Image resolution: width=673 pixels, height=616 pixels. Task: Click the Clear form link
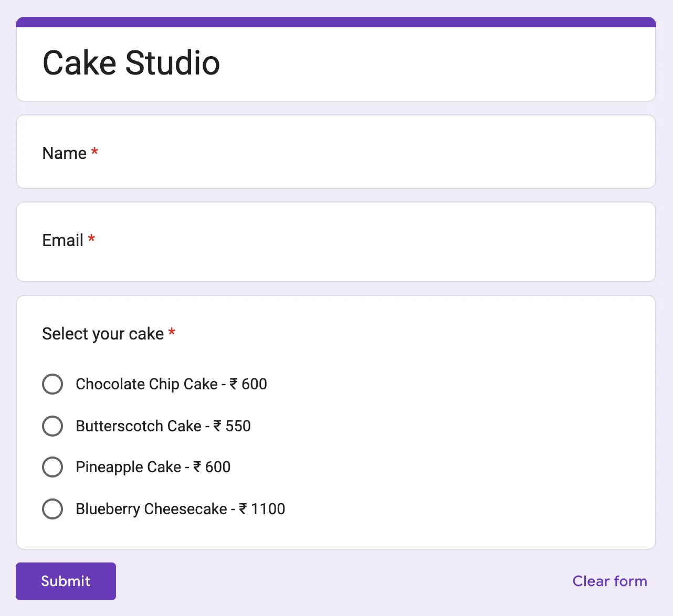click(x=609, y=581)
